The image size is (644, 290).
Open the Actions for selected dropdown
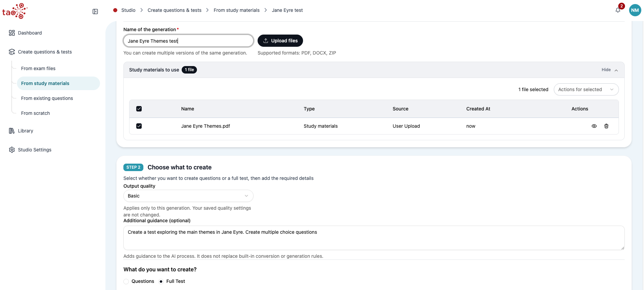[x=586, y=89]
